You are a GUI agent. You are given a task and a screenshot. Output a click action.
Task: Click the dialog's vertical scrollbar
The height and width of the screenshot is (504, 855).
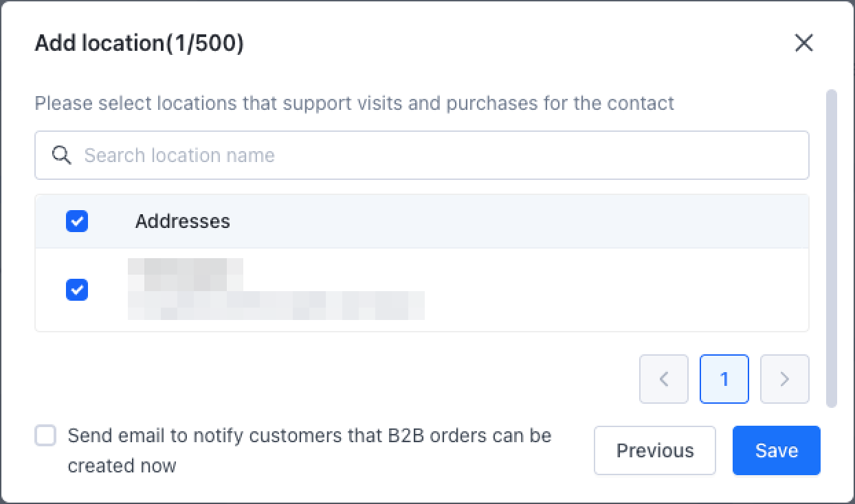coord(831,247)
